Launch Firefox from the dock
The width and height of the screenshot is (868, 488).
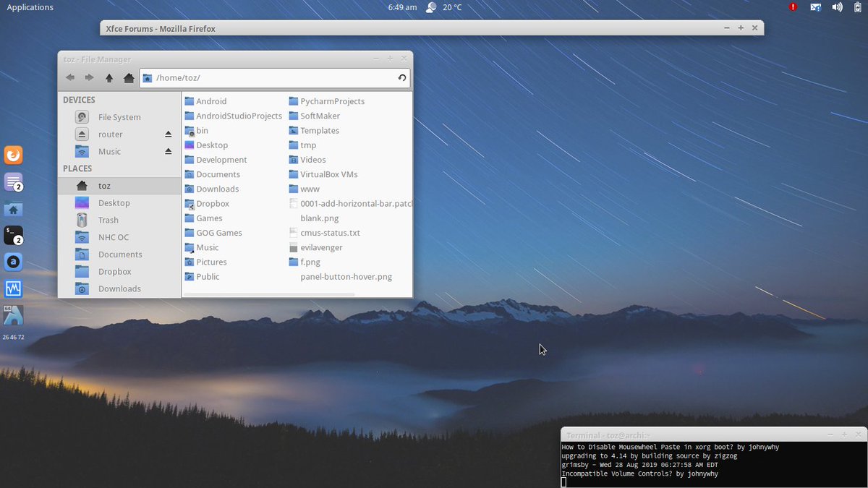(x=13, y=155)
